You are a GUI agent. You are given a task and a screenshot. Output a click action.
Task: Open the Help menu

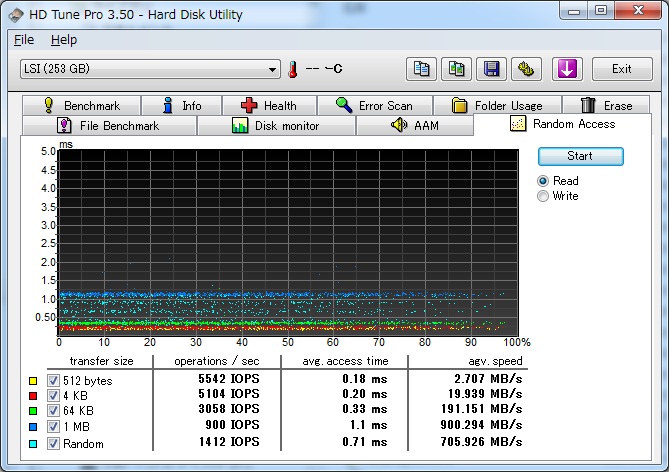tap(63, 40)
